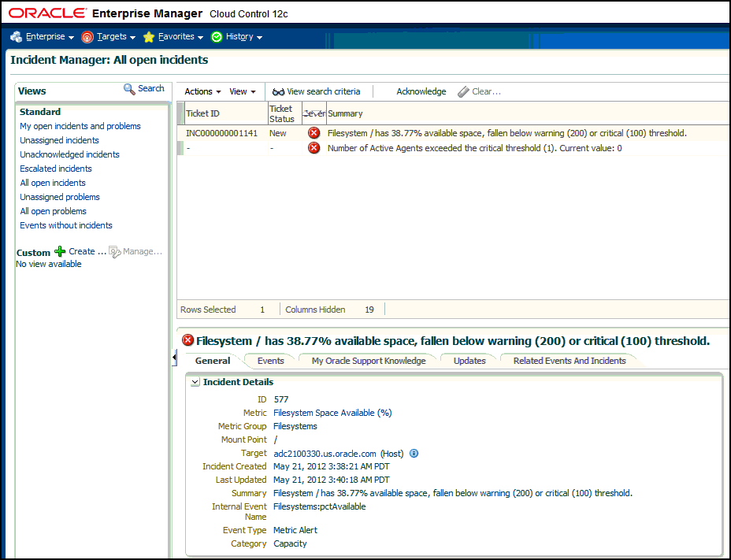
Task: Open My Oracle Support Knowledge tab
Action: pos(369,361)
